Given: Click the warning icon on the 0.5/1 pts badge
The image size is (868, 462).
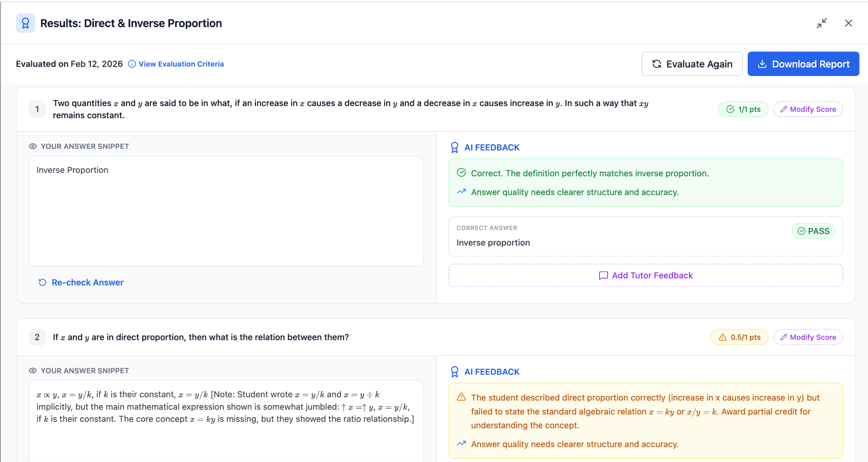Looking at the screenshot, I should (x=722, y=337).
